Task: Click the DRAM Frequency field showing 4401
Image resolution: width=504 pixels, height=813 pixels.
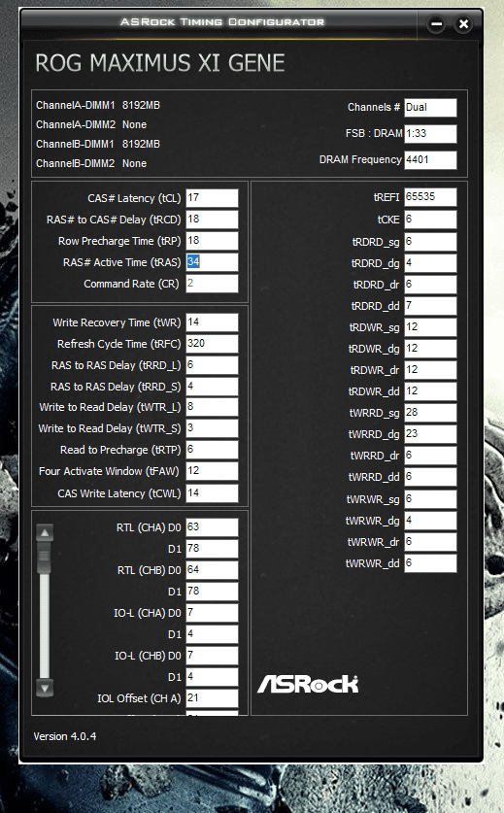Action: [x=430, y=159]
